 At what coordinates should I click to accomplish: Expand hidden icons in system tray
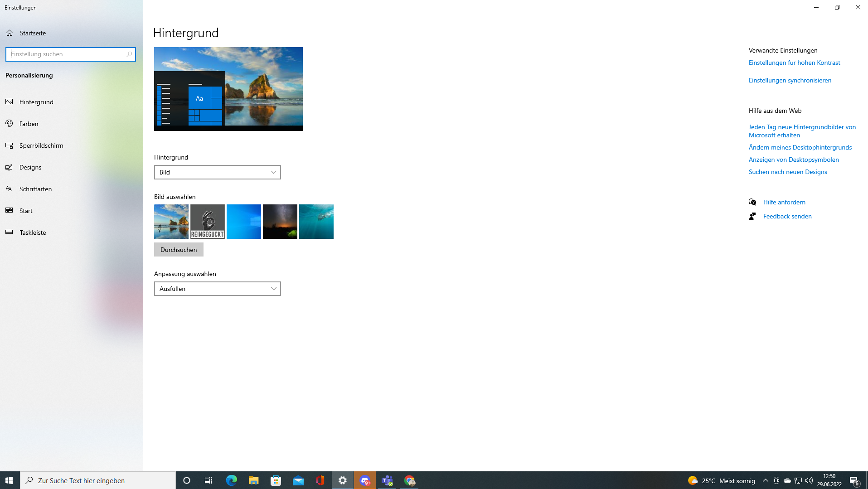click(x=765, y=481)
